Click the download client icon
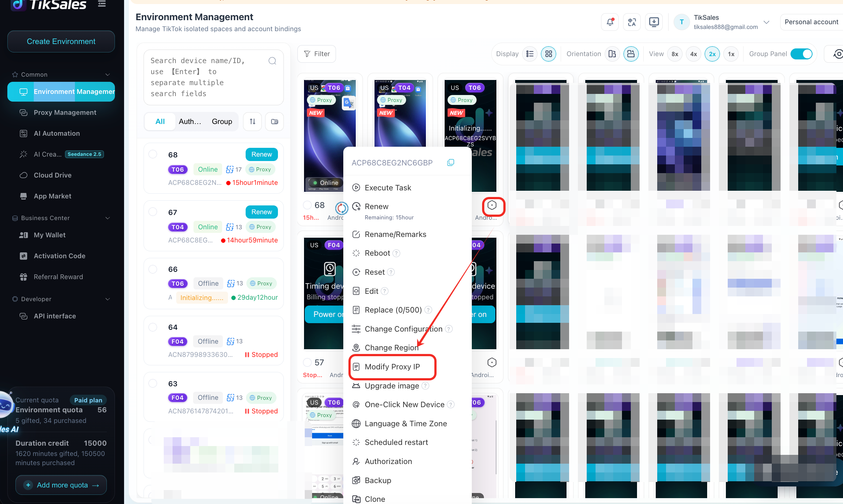The height and width of the screenshot is (504, 843). tap(654, 22)
